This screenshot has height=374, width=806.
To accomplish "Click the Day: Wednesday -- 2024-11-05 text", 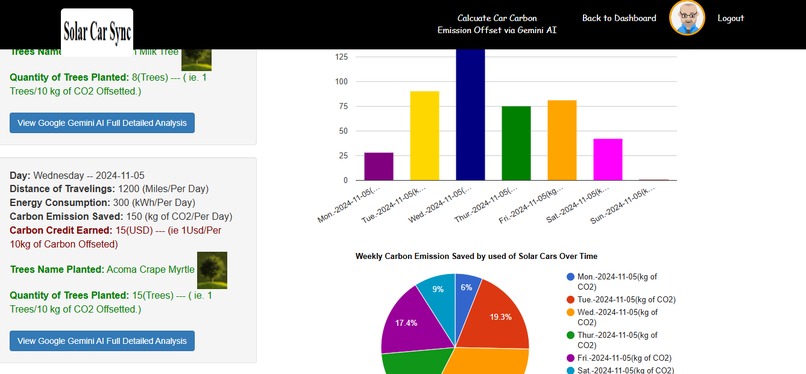I will click(77, 175).
